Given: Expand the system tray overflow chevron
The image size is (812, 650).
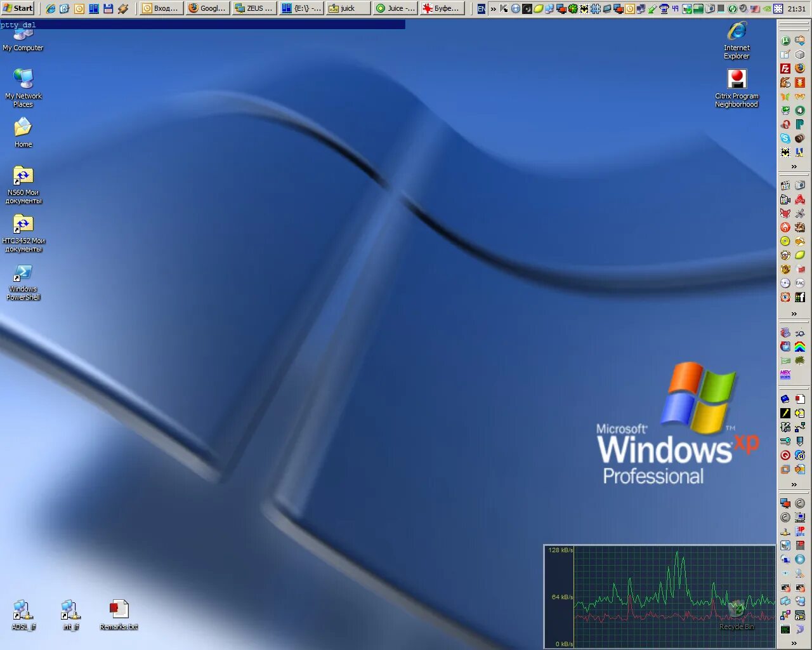Looking at the screenshot, I should (494, 9).
